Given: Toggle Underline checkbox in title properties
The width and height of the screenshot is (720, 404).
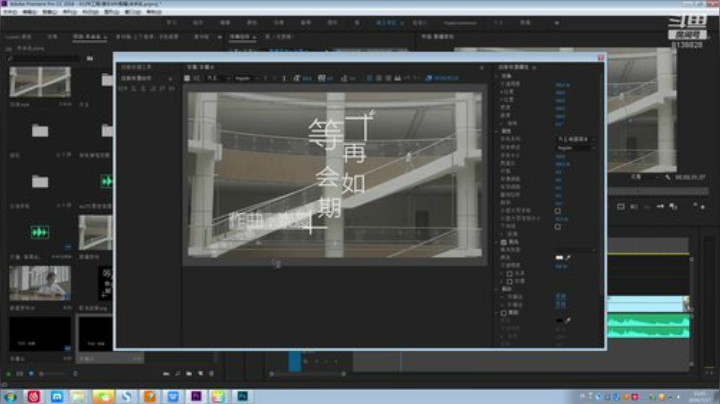Looking at the screenshot, I should 557,227.
